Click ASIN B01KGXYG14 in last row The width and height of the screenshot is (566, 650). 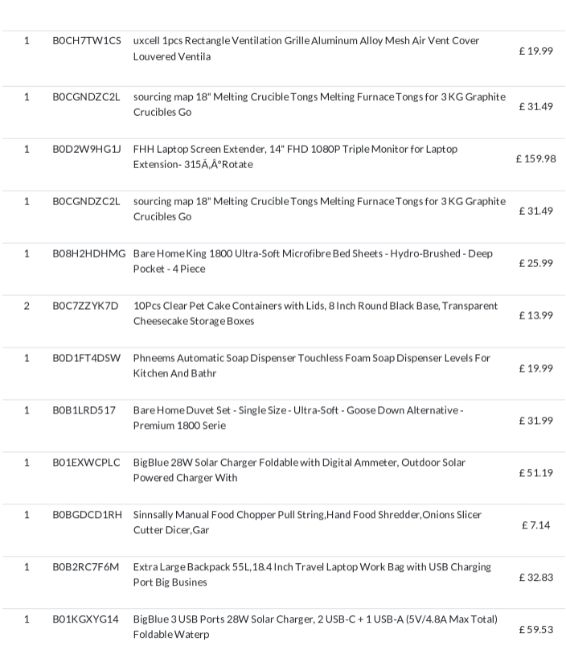[85, 619]
